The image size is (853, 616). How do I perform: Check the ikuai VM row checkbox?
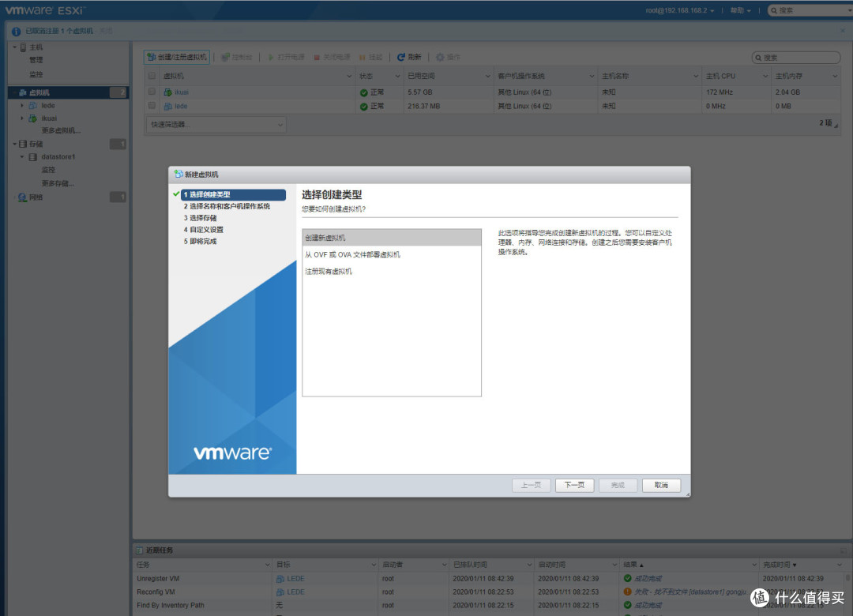(x=152, y=92)
